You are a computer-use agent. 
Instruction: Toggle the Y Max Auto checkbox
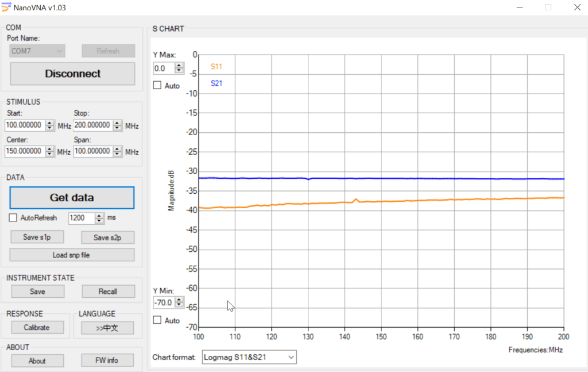(157, 86)
